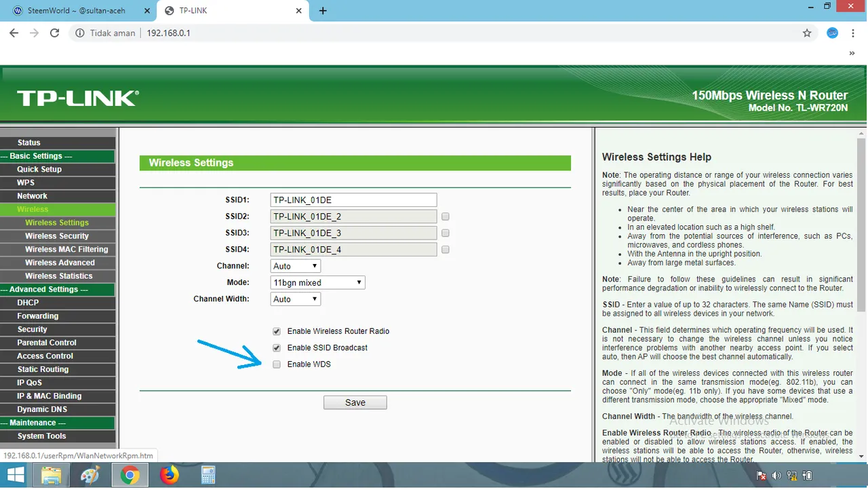Screen dimensions: 868x490
Task: Click the TP-LINK logo
Action: pyautogui.click(x=77, y=98)
